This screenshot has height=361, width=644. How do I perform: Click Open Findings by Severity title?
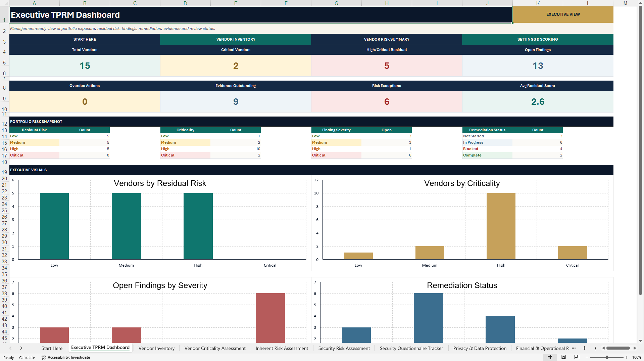point(160,285)
